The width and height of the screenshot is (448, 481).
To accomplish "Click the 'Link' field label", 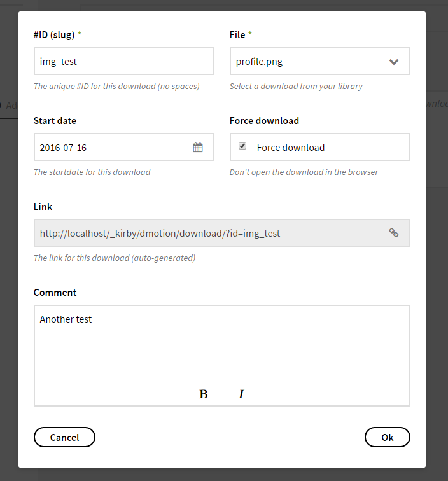I will click(43, 207).
